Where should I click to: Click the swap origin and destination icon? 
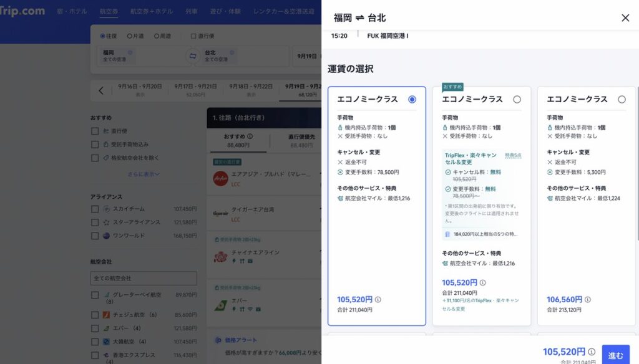(x=193, y=55)
